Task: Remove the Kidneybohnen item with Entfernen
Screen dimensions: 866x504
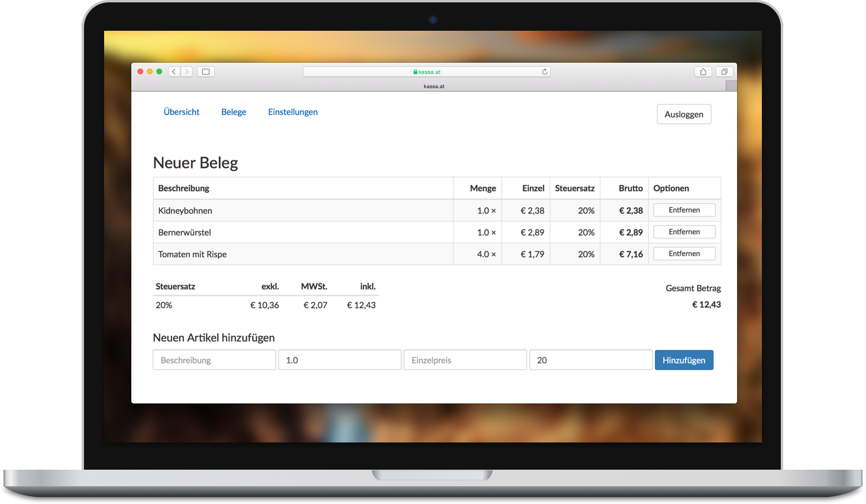Action: (x=684, y=210)
